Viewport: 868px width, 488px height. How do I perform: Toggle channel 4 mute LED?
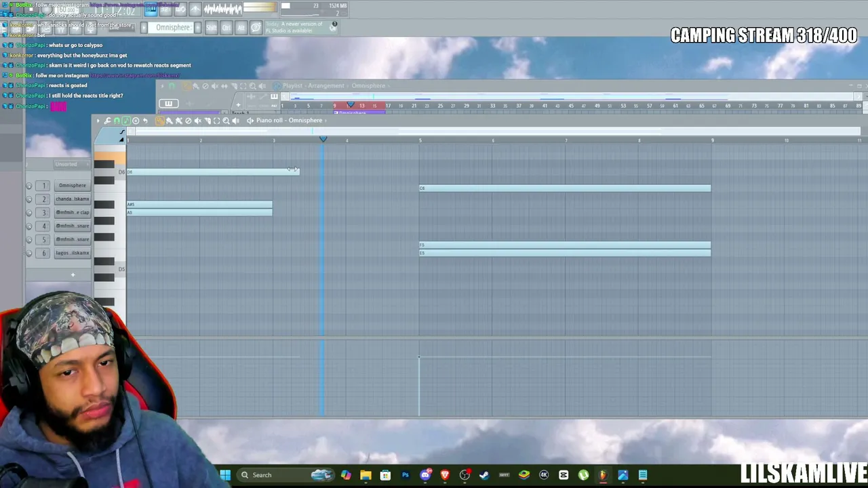(29, 226)
